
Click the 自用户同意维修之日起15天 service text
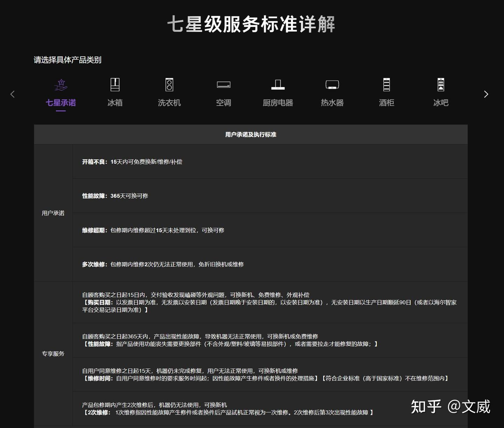190,371
